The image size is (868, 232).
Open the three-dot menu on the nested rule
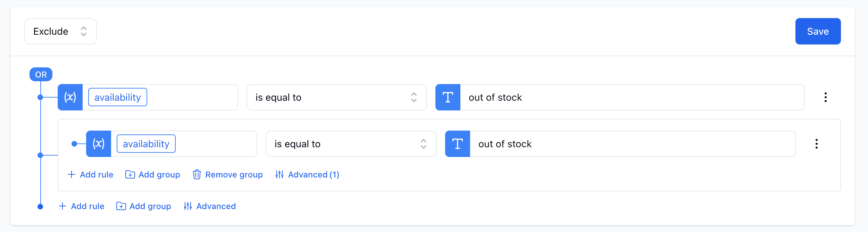click(x=816, y=143)
